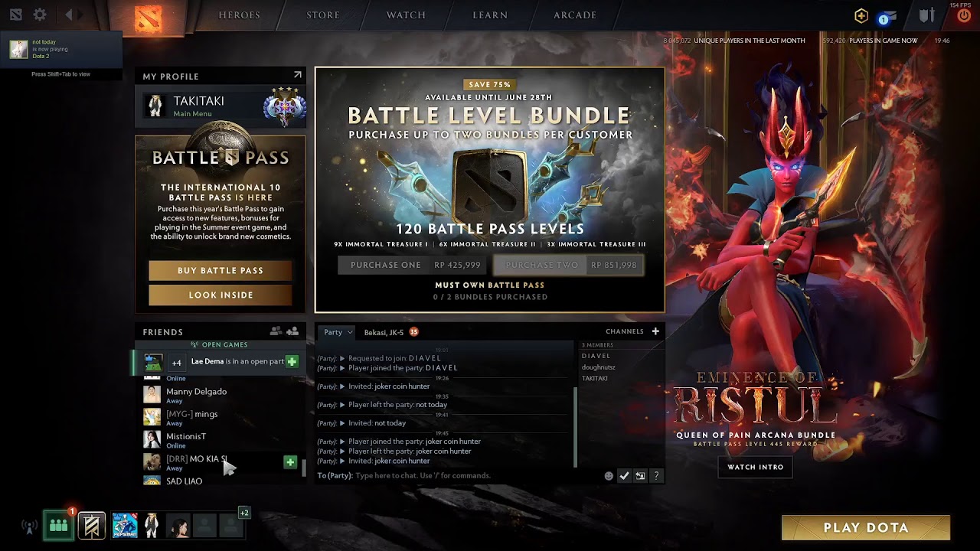This screenshot has height=551, width=980.
Task: Click the Watch Intro button
Action: coord(756,467)
